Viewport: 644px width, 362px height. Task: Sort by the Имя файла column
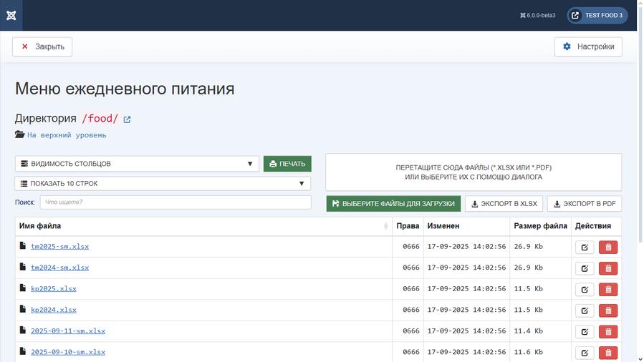tap(203, 226)
